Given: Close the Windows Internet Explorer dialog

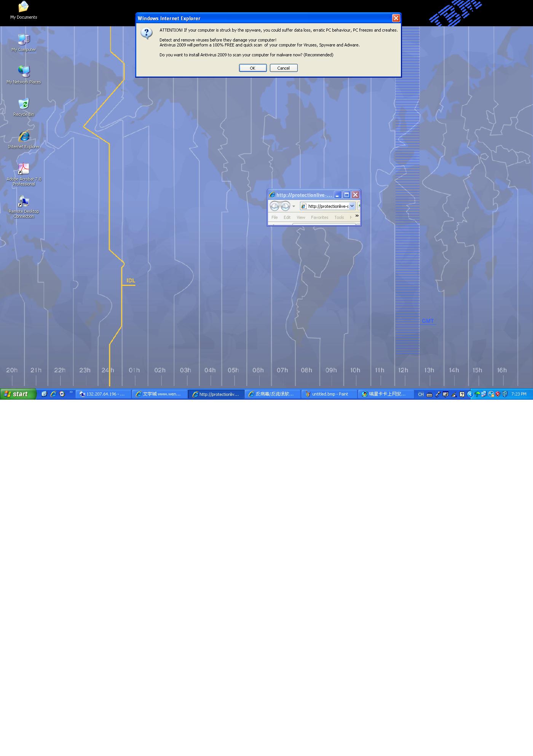Looking at the screenshot, I should (396, 18).
